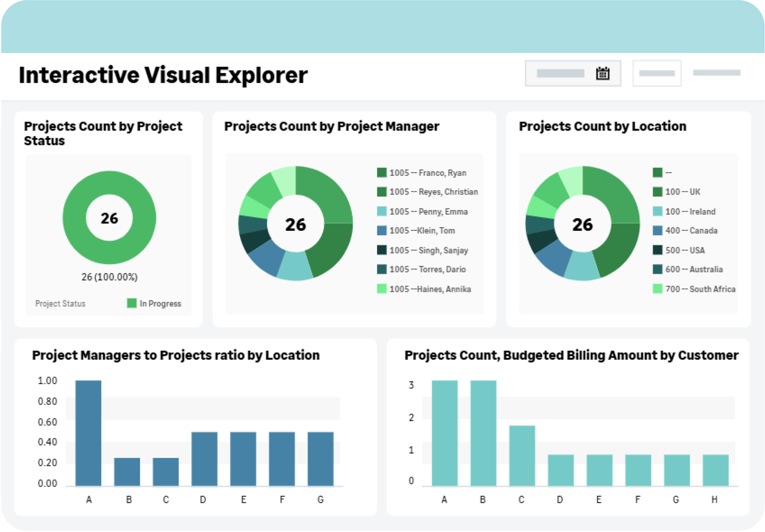Select the Reyes, Christian legend swatch

[x=382, y=192]
